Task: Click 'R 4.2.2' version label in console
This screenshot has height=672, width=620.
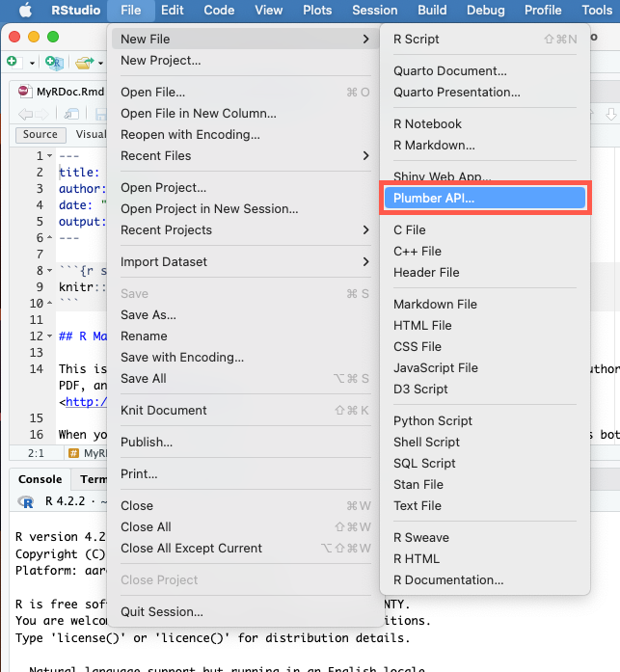Action: 66,501
